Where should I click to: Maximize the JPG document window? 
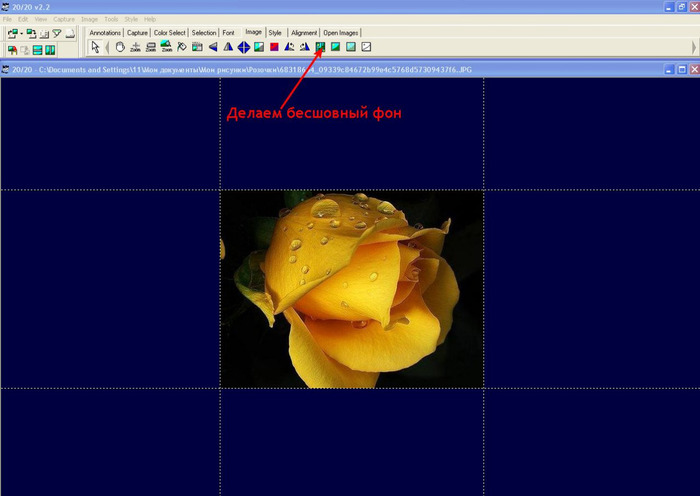click(682, 70)
